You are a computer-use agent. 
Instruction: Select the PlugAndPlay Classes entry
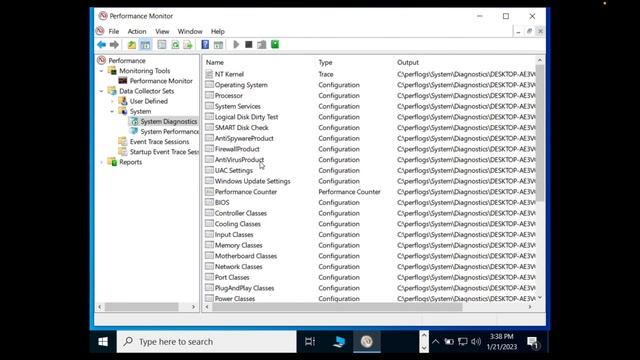pos(244,288)
